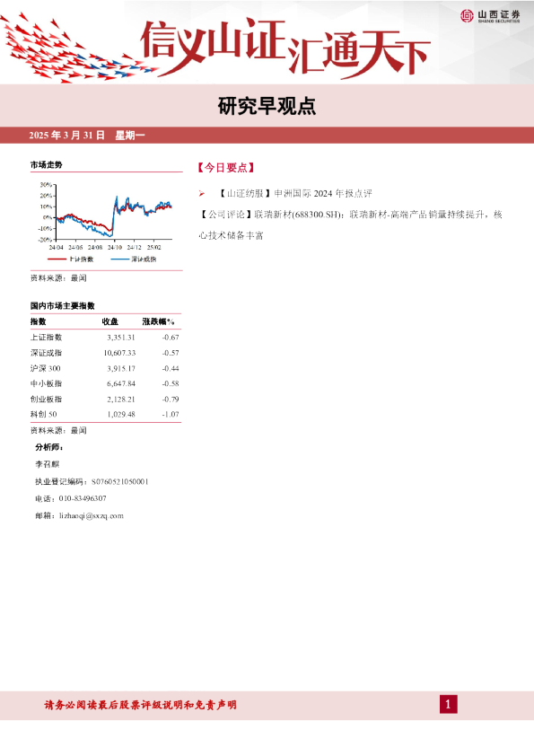The width and height of the screenshot is (534, 756).
Task: Click the blue legend line for 深证成指
Action: point(120,259)
